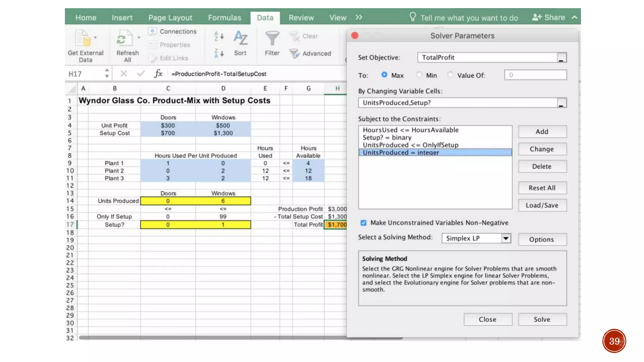Sort ascending A to Z icon

point(219,36)
